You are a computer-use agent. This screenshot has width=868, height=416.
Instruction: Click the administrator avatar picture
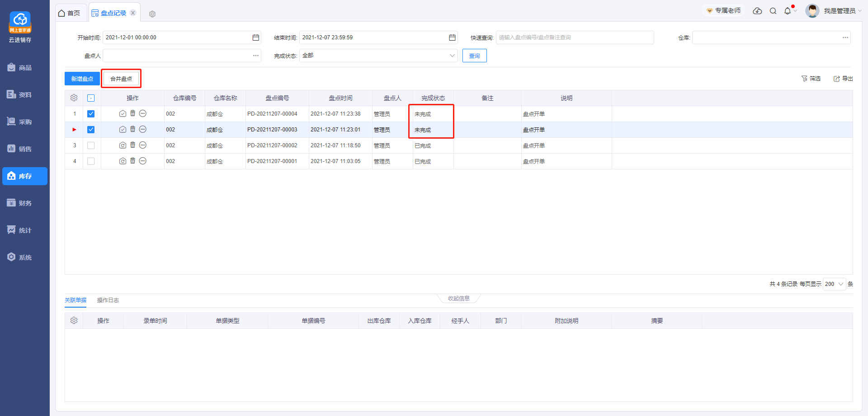point(812,11)
